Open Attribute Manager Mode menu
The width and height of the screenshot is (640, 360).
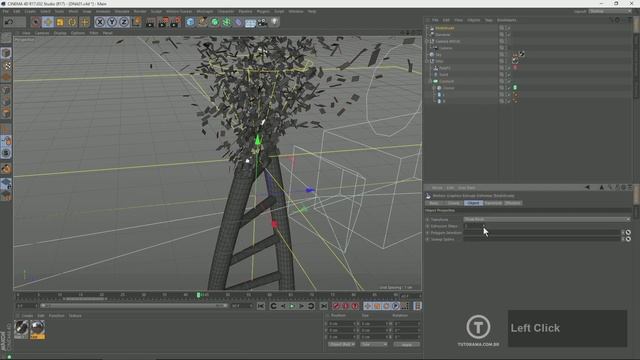[437, 188]
